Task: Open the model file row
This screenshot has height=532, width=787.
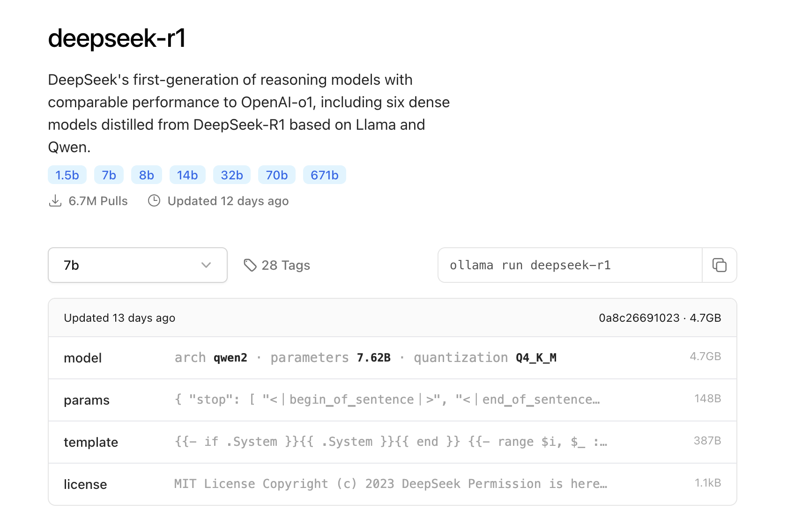Action: [392, 358]
